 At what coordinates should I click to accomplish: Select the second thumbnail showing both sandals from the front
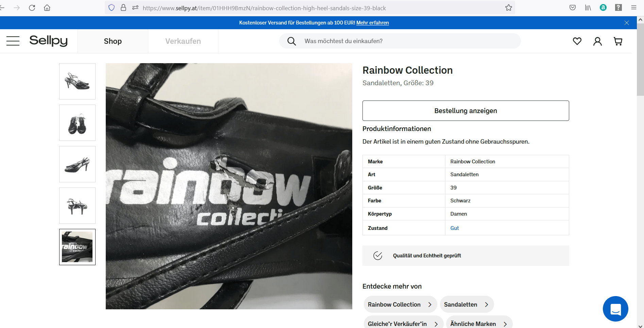coord(77,123)
